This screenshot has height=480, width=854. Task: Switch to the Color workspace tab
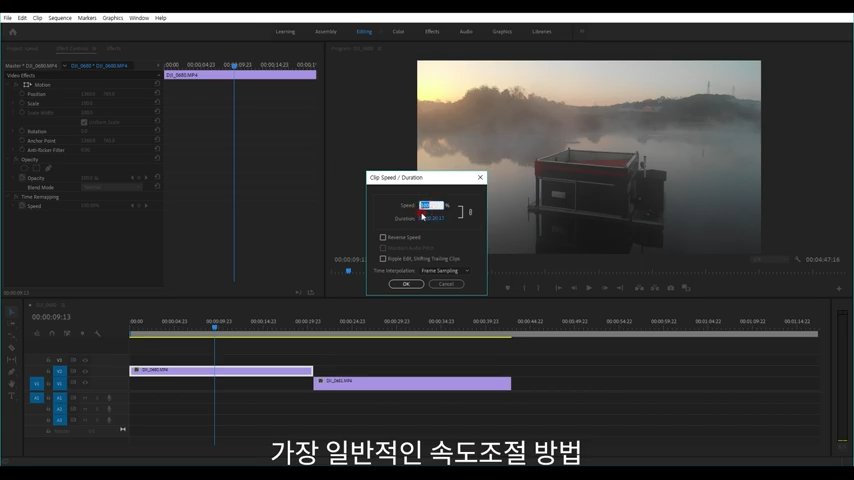click(x=398, y=31)
